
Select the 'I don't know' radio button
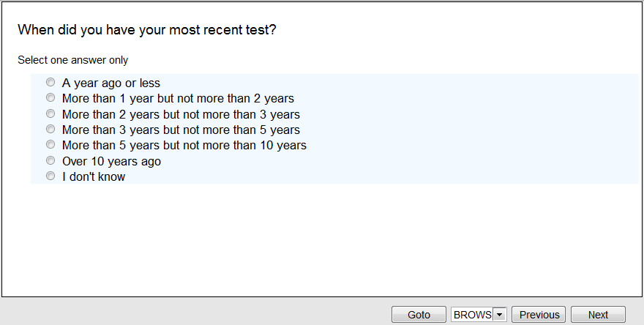click(x=50, y=176)
